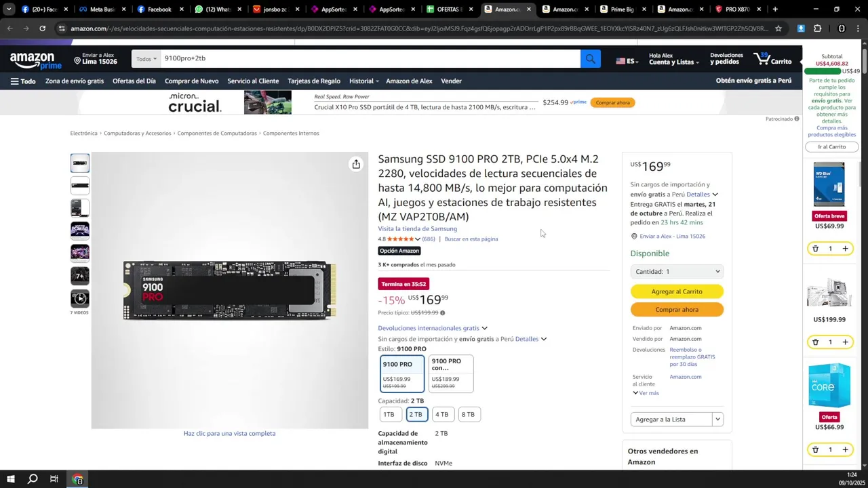Open the (686) reviews link
Screen dimensions: 868x488
coord(429,239)
